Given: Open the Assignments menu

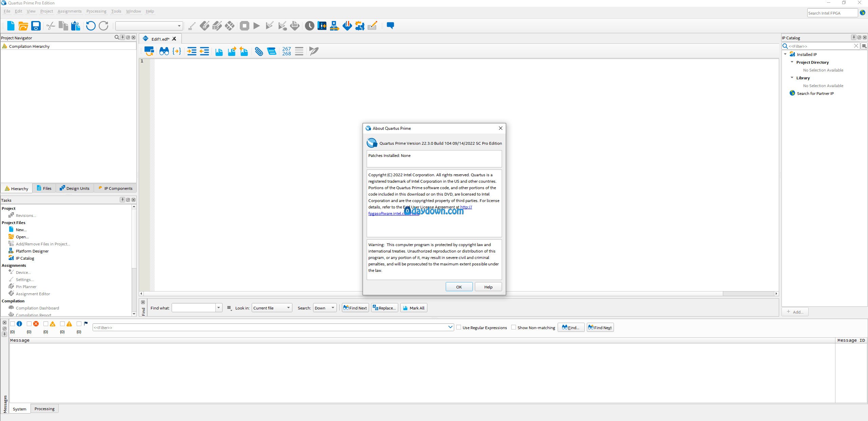Looking at the screenshot, I should tap(70, 11).
